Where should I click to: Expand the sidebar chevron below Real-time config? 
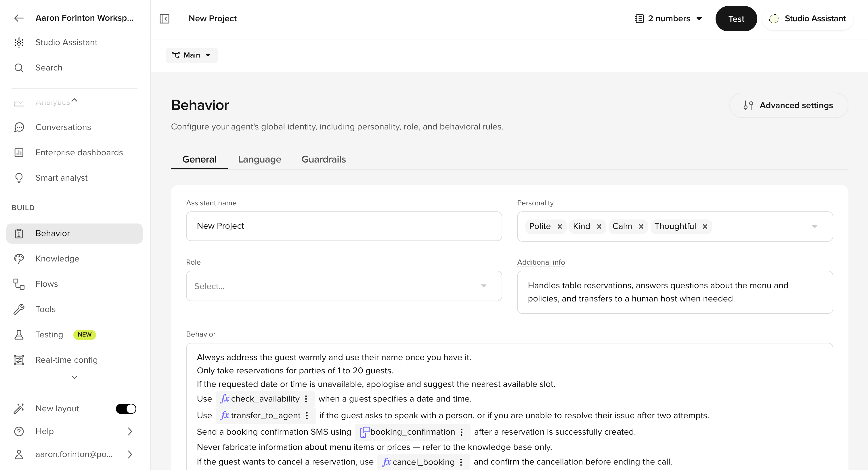pos(74,377)
